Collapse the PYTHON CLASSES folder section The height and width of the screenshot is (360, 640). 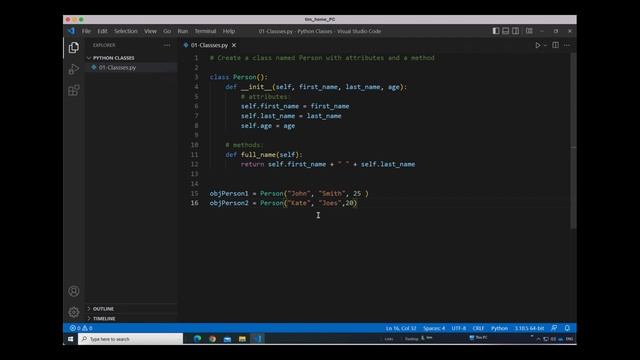(x=131, y=58)
